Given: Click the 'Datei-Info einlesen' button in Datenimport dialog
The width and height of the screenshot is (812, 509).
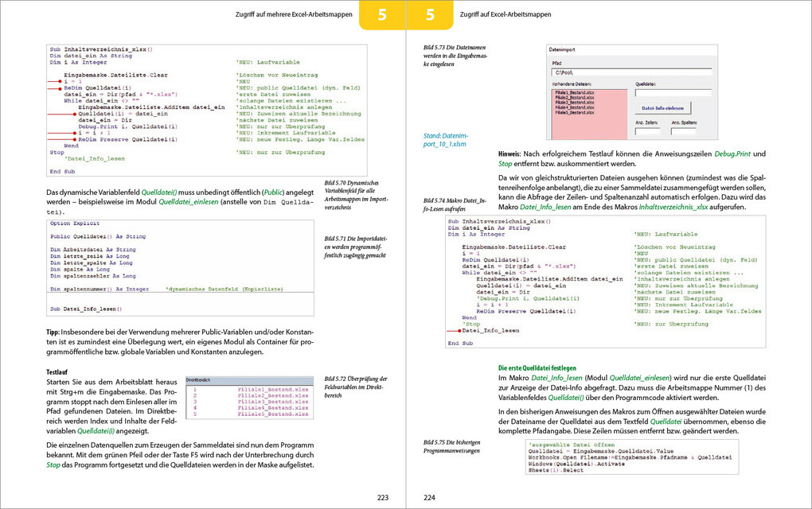Looking at the screenshot, I should (x=662, y=108).
